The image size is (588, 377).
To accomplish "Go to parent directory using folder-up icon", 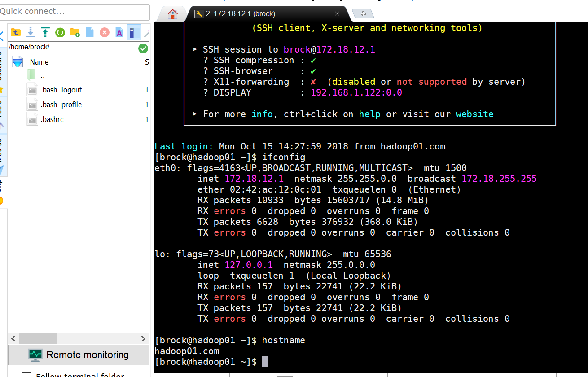I will [16, 32].
